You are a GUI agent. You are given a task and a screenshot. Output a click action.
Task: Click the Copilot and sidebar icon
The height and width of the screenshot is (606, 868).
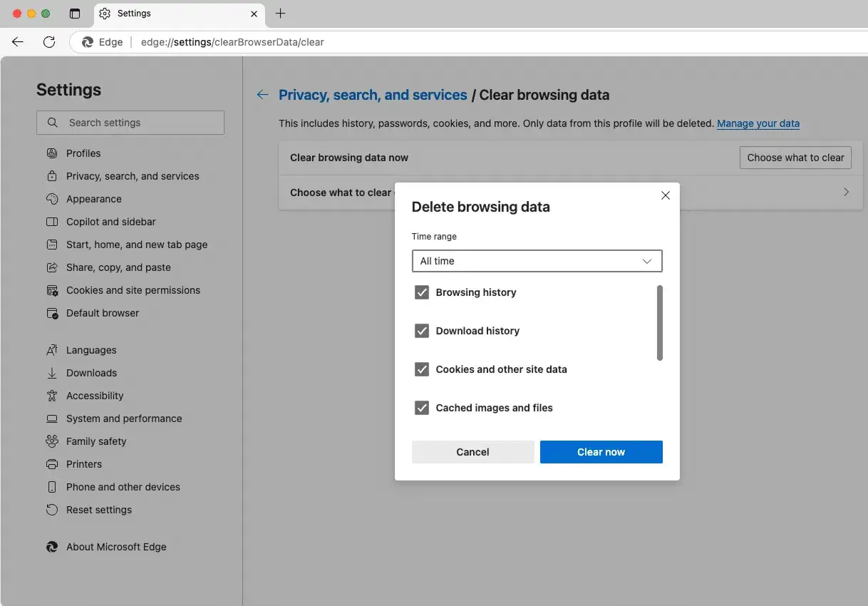pyautogui.click(x=52, y=222)
